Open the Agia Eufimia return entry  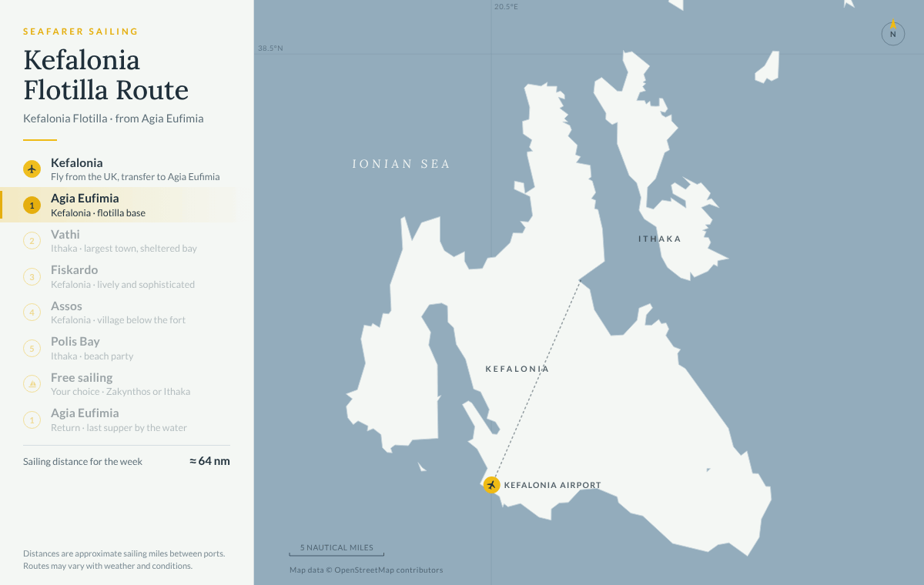point(126,420)
